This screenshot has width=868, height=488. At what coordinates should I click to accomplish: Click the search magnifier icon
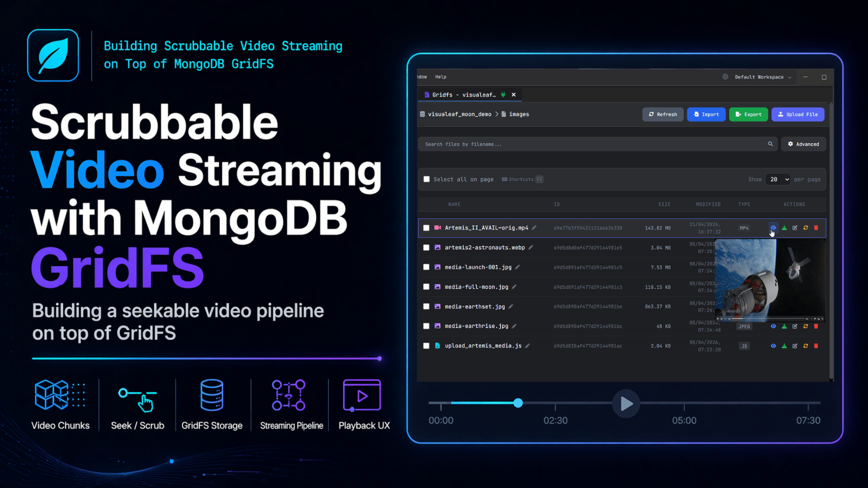tap(770, 144)
